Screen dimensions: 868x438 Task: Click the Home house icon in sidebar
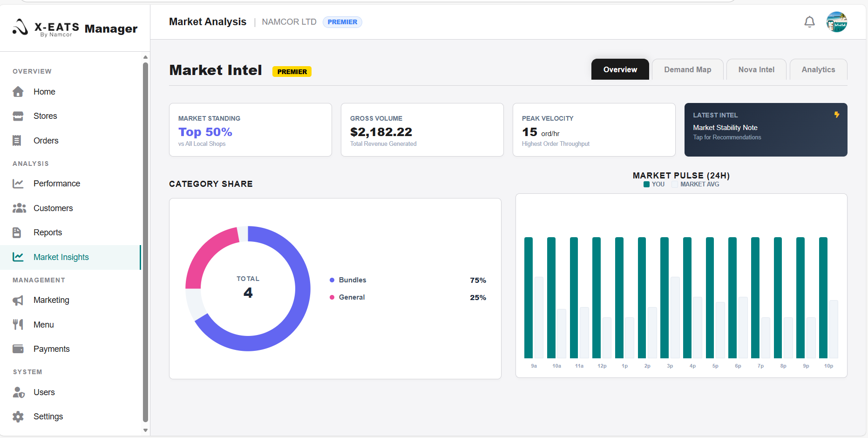point(18,92)
